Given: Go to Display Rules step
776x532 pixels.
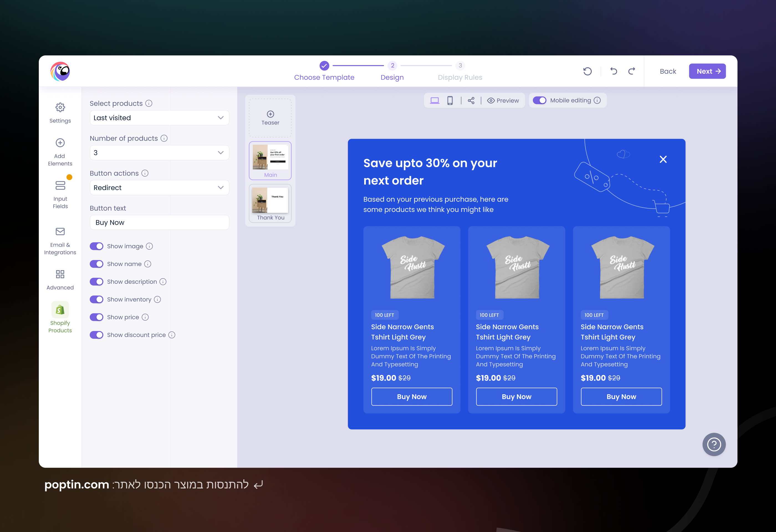Looking at the screenshot, I should point(460,71).
